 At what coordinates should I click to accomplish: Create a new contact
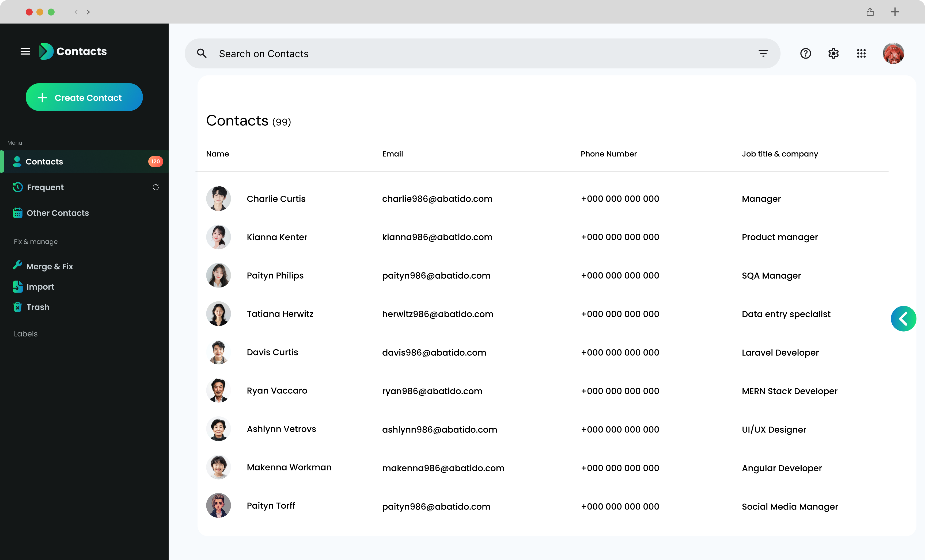pyautogui.click(x=84, y=97)
